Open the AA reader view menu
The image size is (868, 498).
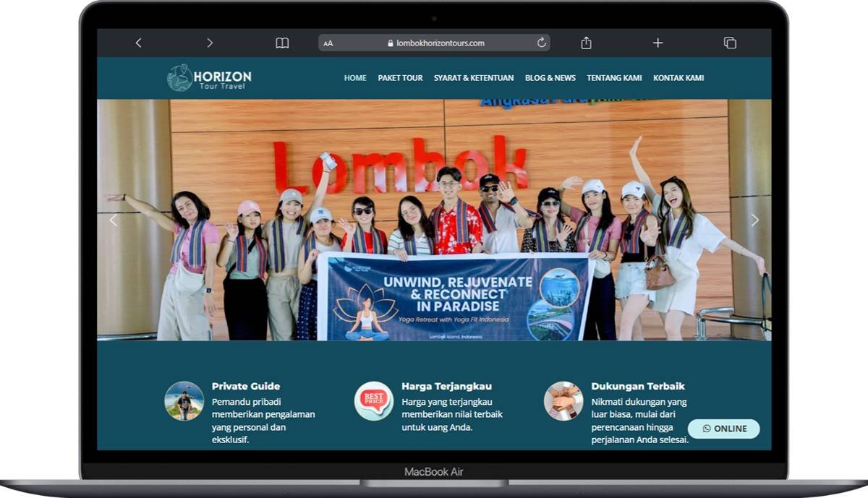click(328, 43)
